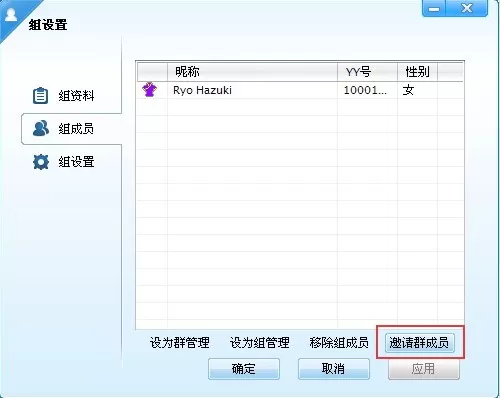The height and width of the screenshot is (398, 500).
Task: Click the people icon beside 组成员
Action: pos(41,128)
